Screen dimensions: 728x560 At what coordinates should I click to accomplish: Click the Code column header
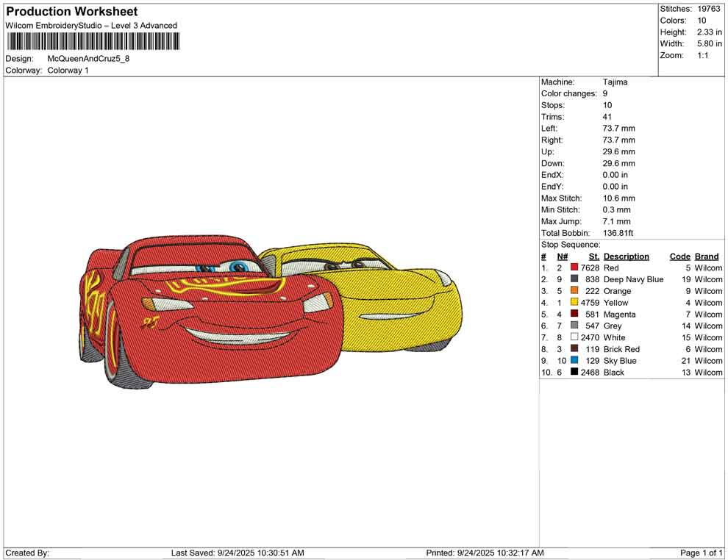(x=679, y=256)
